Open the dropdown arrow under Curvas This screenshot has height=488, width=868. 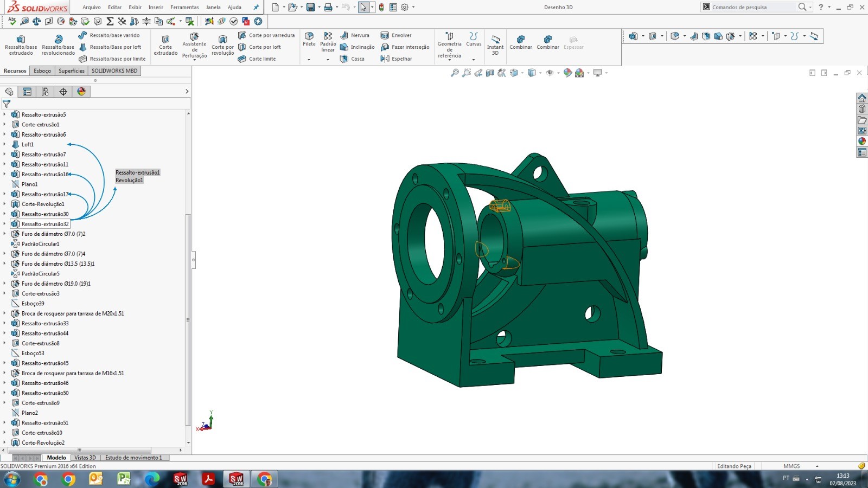pos(474,60)
